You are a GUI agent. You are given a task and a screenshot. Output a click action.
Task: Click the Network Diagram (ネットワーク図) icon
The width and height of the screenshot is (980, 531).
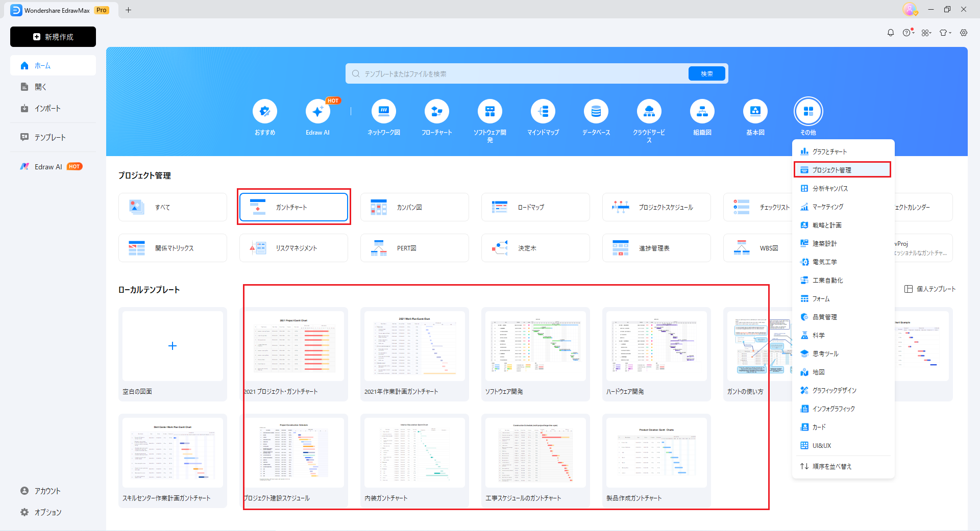click(x=383, y=112)
